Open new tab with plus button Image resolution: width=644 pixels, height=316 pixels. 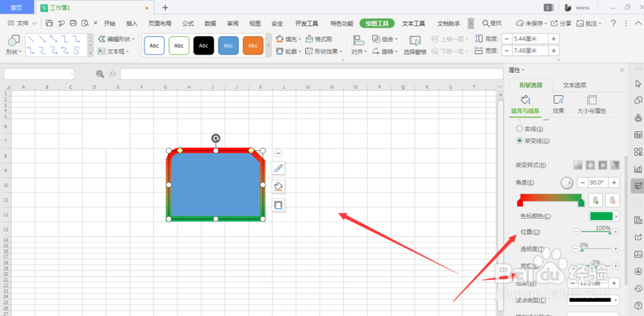pos(165,7)
